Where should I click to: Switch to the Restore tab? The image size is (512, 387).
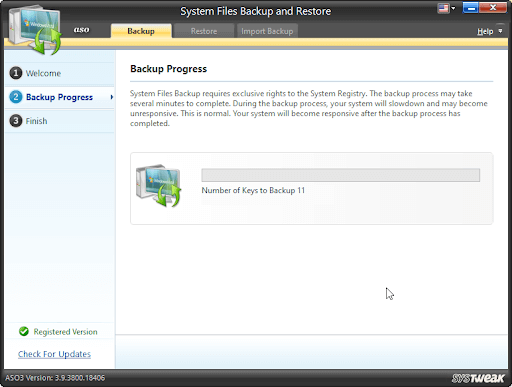[204, 31]
